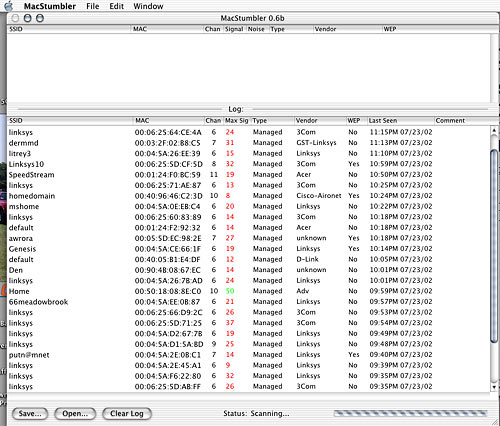Sort log by MAC column header
500x426 pixels.
(x=168, y=121)
